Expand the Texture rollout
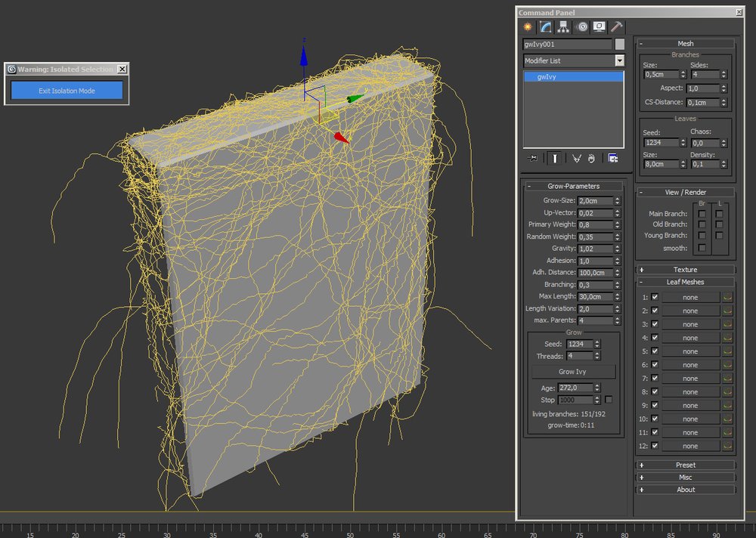756x538 pixels. [x=685, y=270]
